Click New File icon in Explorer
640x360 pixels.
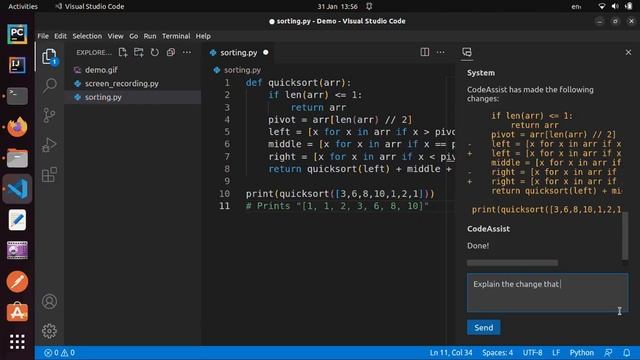[x=122, y=52]
